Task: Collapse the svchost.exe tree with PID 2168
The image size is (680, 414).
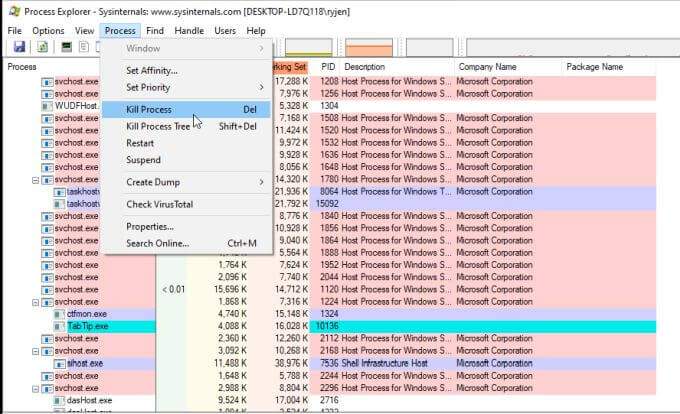Action: (x=36, y=351)
